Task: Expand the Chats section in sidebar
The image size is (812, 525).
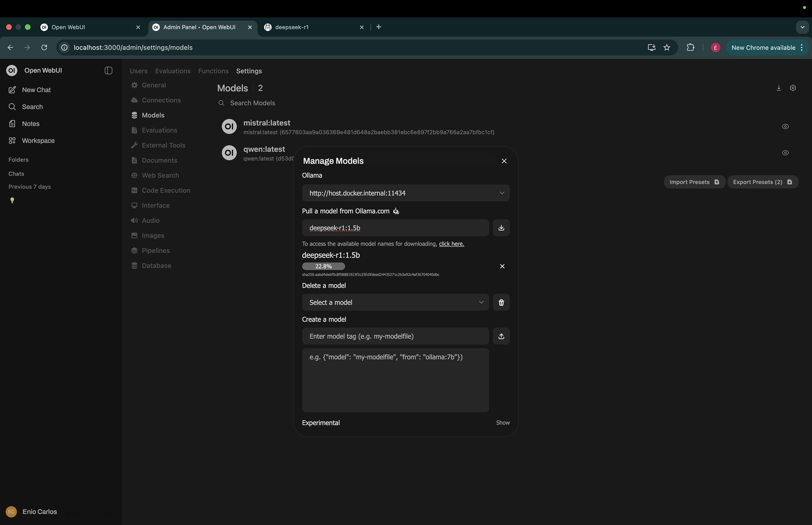Action: click(x=16, y=174)
